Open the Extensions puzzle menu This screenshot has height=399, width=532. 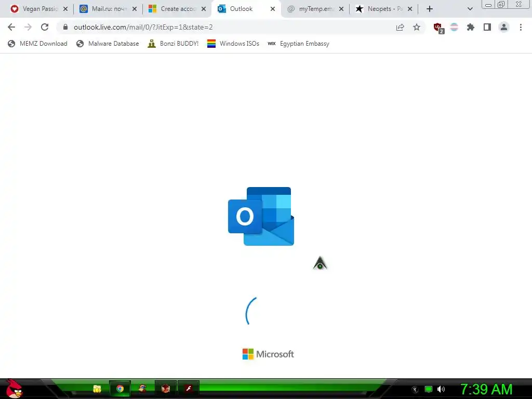point(471,27)
